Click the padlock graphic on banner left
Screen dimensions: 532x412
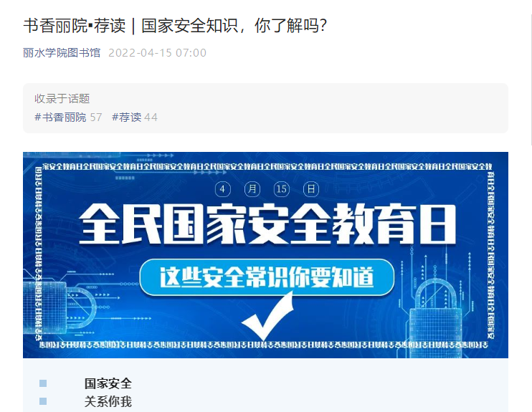click(60, 308)
